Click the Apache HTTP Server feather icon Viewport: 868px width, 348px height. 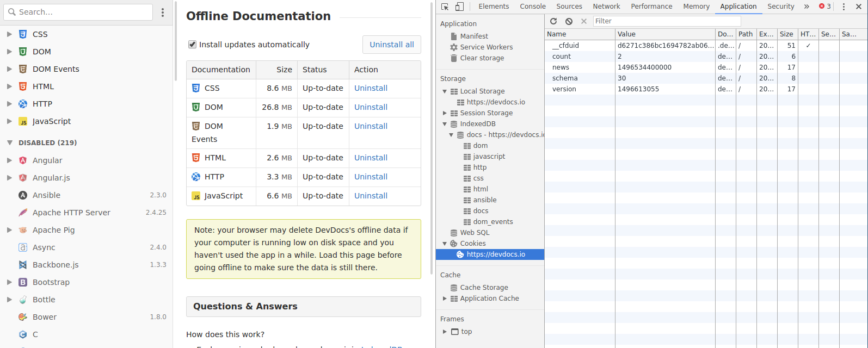(x=23, y=213)
